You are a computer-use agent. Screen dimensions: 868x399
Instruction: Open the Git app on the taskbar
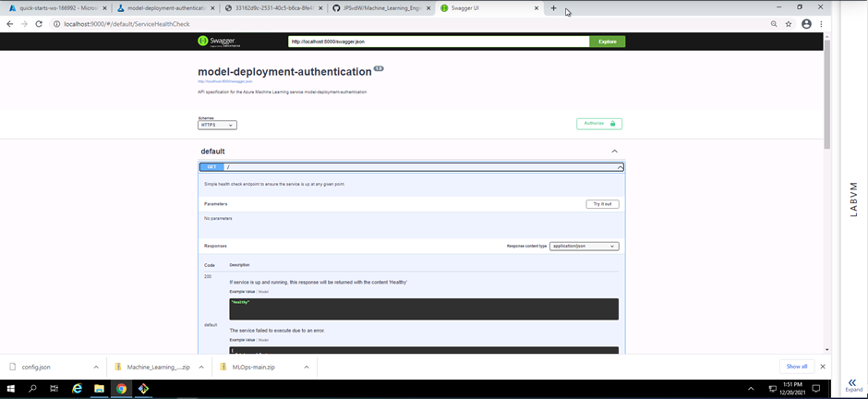pos(143,389)
